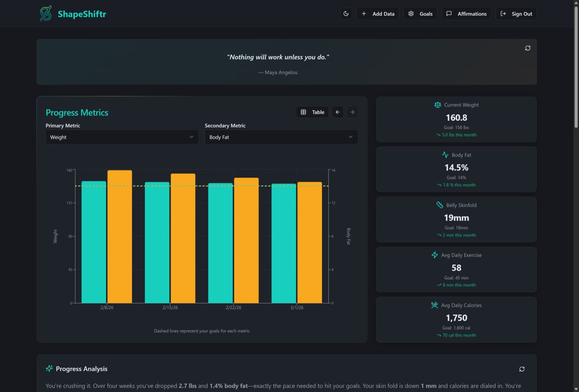The height and width of the screenshot is (392, 579).
Task: Click the ShapeShiftr brand name
Action: (x=82, y=14)
